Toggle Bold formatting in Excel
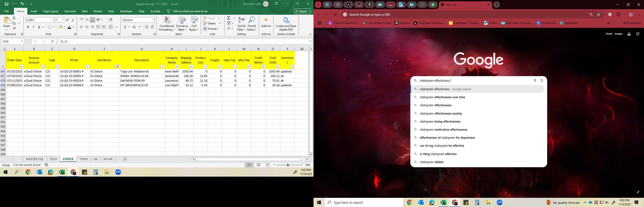This screenshot has height=207, width=644. 28,27
